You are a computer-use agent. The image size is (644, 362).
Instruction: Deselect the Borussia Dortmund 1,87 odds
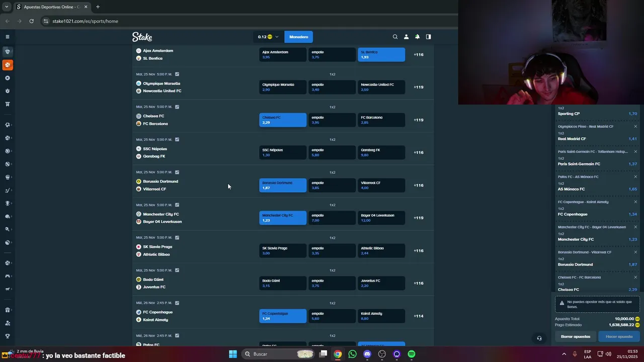click(x=283, y=185)
